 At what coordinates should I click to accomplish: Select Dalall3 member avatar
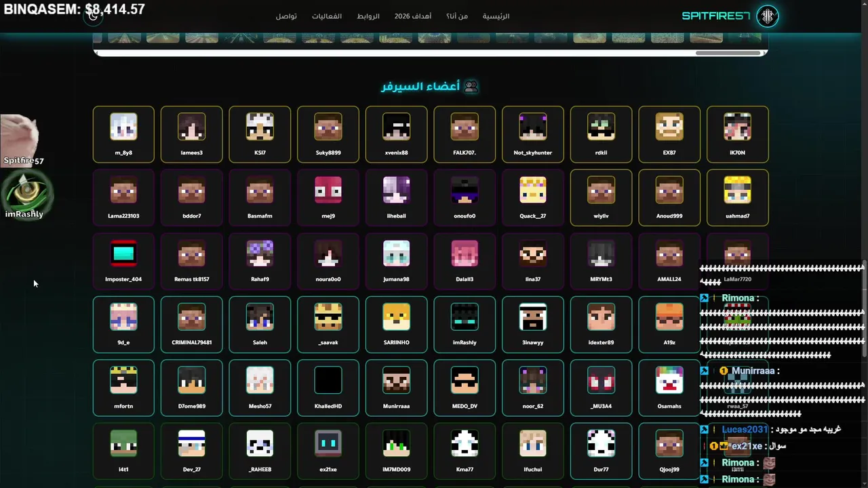(x=465, y=253)
